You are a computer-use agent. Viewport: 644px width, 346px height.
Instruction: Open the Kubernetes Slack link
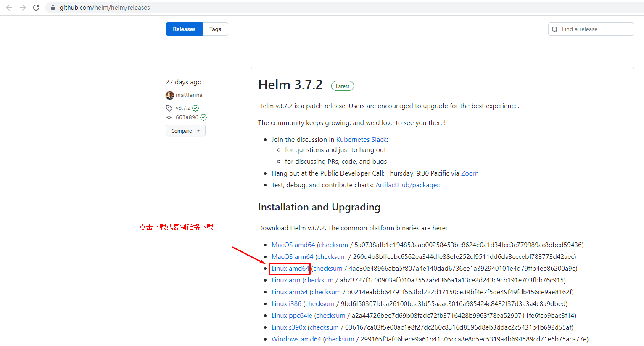coord(361,140)
